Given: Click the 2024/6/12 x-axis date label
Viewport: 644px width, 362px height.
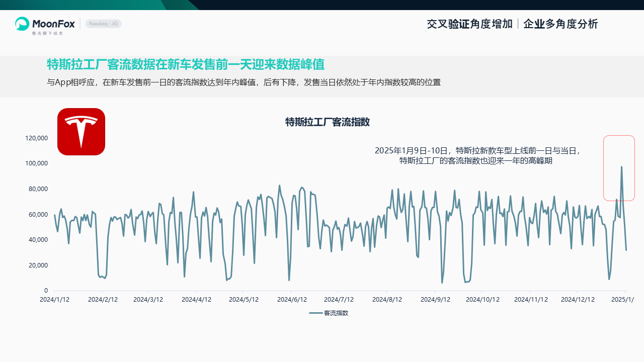Looking at the screenshot, I should 291,299.
